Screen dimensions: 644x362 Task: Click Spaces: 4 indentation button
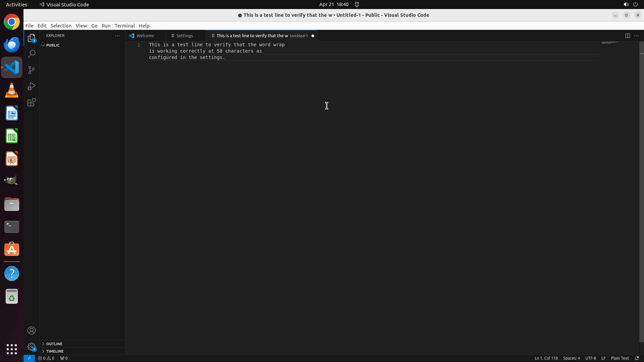[571, 358]
